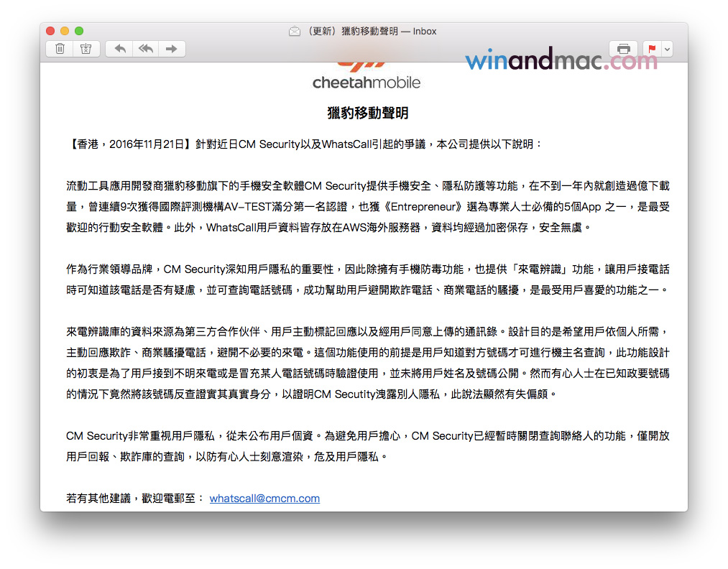728x569 pixels.
Task: Click the paragraph starting with 作為行業領導品牌
Action: point(367,280)
